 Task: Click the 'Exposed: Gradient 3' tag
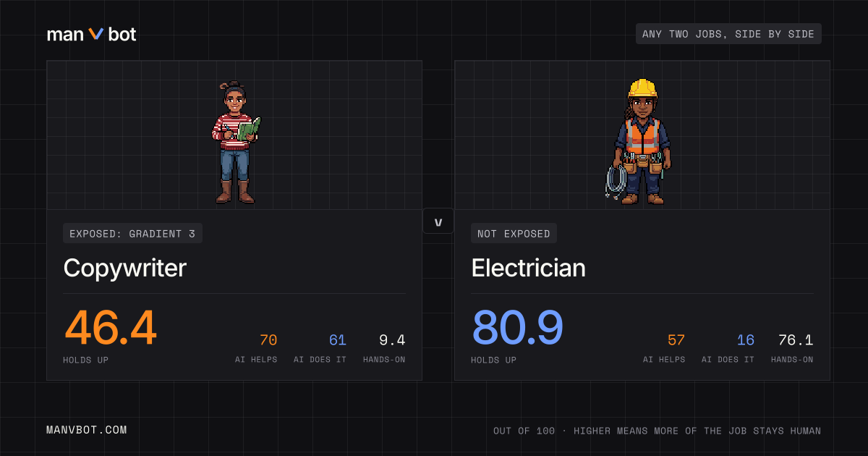pos(132,233)
